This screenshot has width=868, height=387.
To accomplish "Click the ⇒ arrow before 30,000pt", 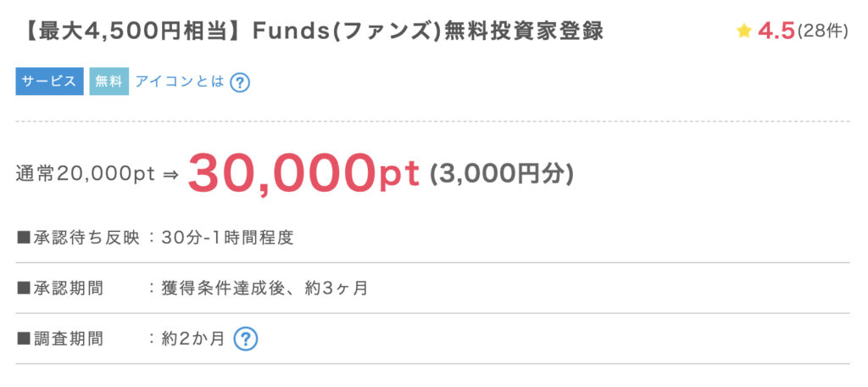I will tap(170, 174).
